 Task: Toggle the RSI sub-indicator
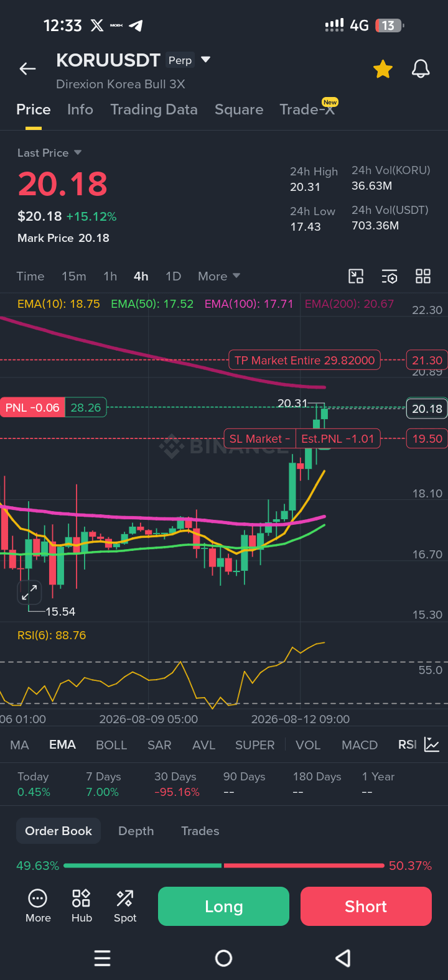point(408,745)
